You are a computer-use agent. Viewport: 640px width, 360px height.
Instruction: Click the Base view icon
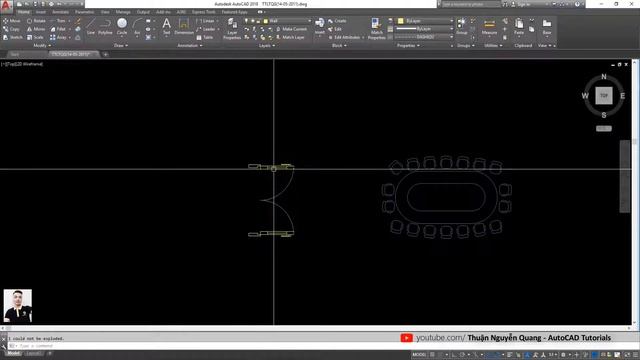tap(547, 27)
